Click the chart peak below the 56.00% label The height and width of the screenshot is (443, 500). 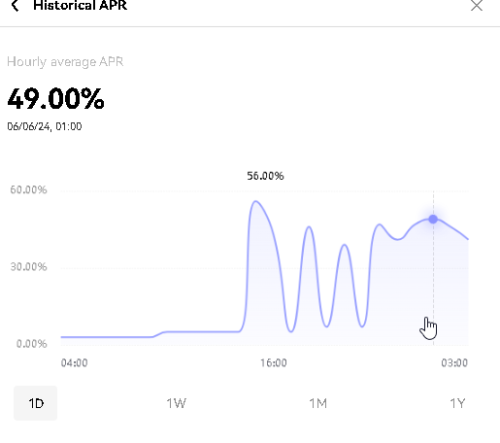coord(256,201)
